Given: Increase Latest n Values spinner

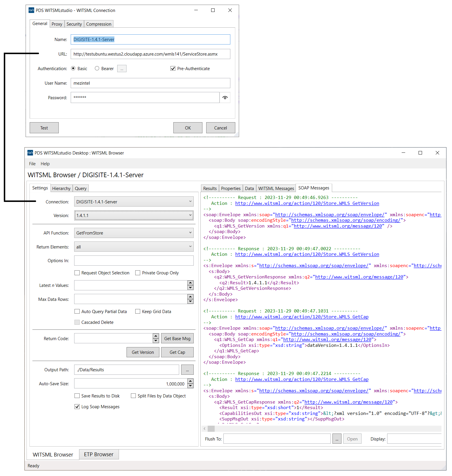Looking at the screenshot, I should [191, 283].
